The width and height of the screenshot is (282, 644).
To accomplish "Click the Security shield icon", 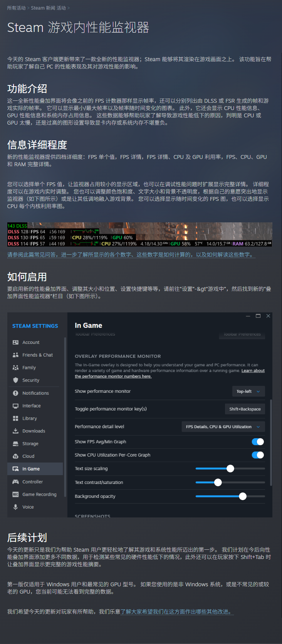I will (x=15, y=380).
